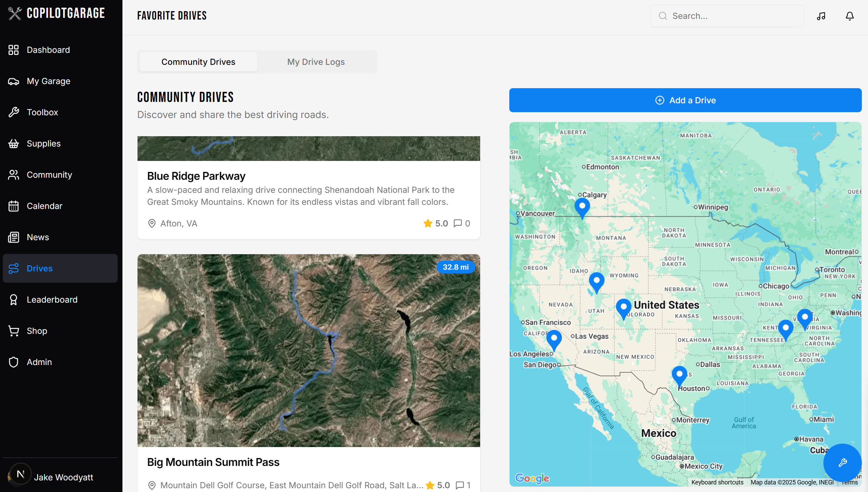Click Keyboard shortcuts on the map
Viewport: 868px width, 492px height.
point(717,482)
